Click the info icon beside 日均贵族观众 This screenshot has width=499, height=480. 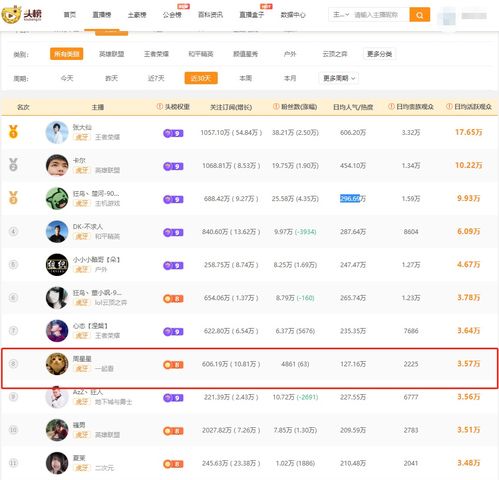tap(391, 106)
